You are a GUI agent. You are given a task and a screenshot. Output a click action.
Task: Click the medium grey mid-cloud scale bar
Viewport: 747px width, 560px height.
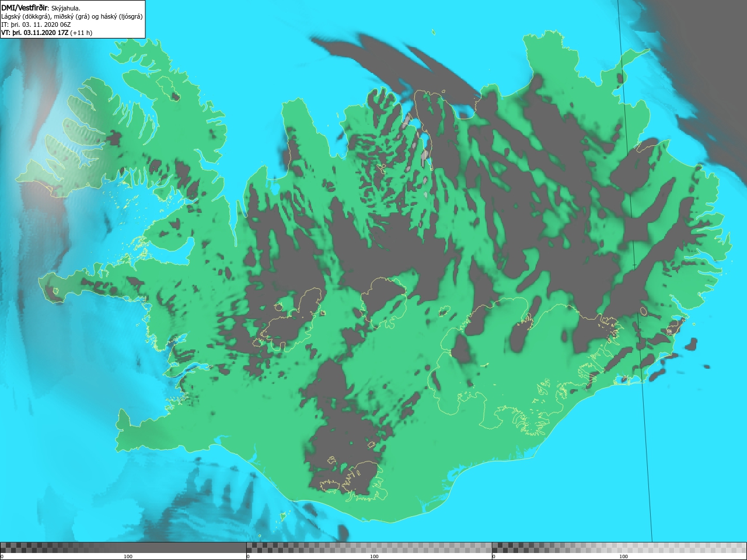(369, 547)
